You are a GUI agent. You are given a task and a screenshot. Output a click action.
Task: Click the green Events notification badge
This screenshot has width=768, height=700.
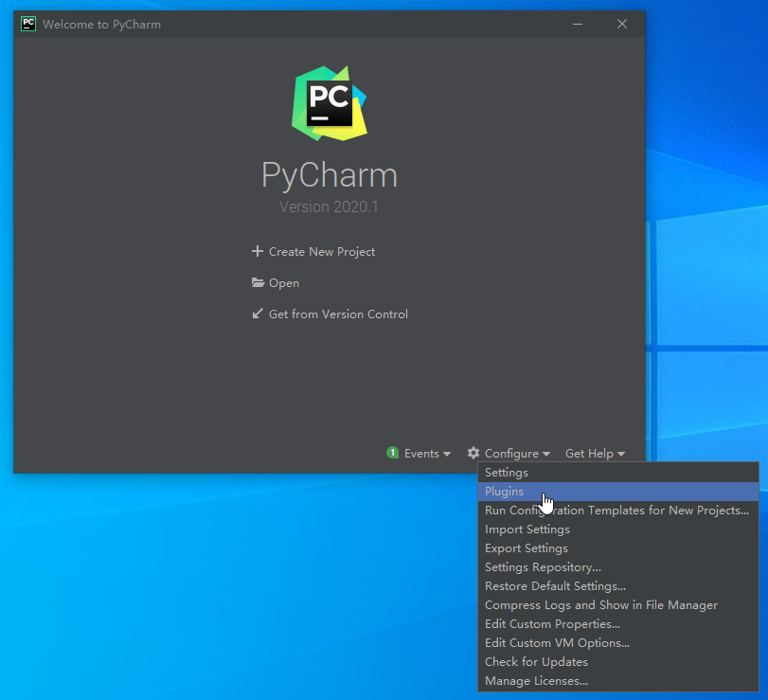click(x=392, y=453)
